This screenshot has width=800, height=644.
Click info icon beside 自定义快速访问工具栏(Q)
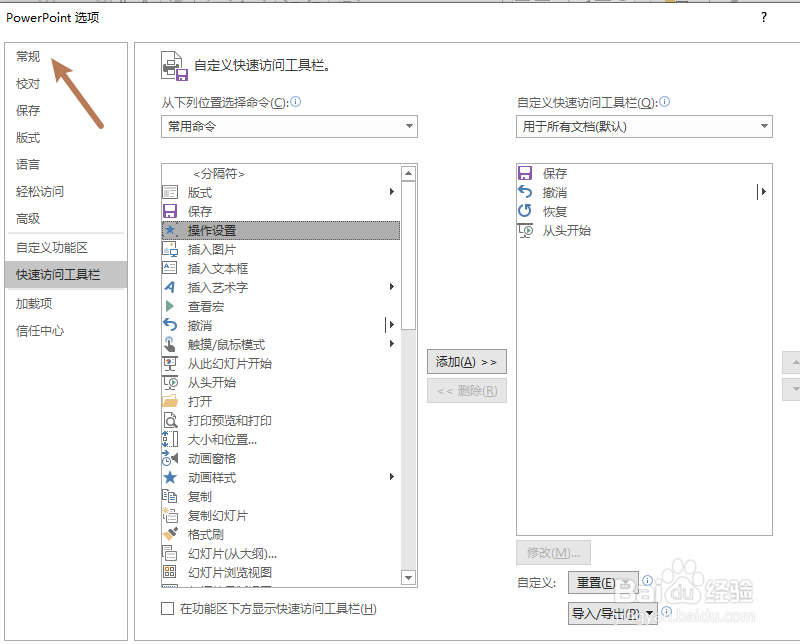coord(665,102)
